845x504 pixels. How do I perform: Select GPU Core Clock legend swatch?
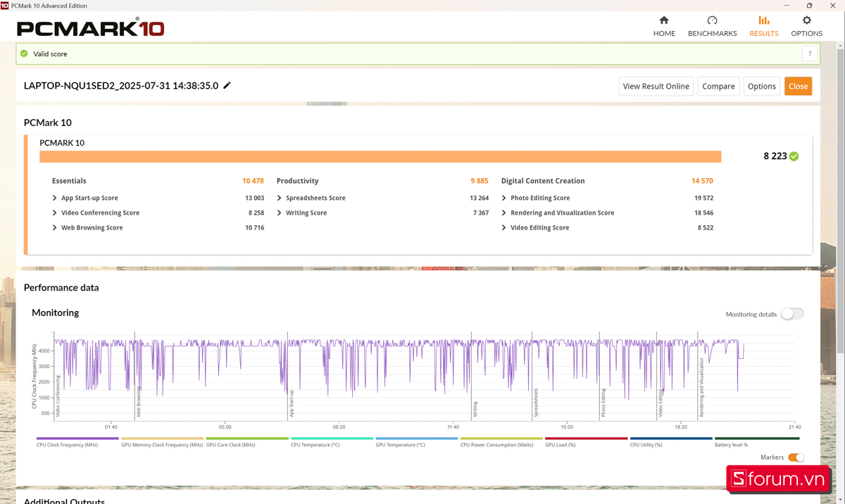(x=247, y=439)
